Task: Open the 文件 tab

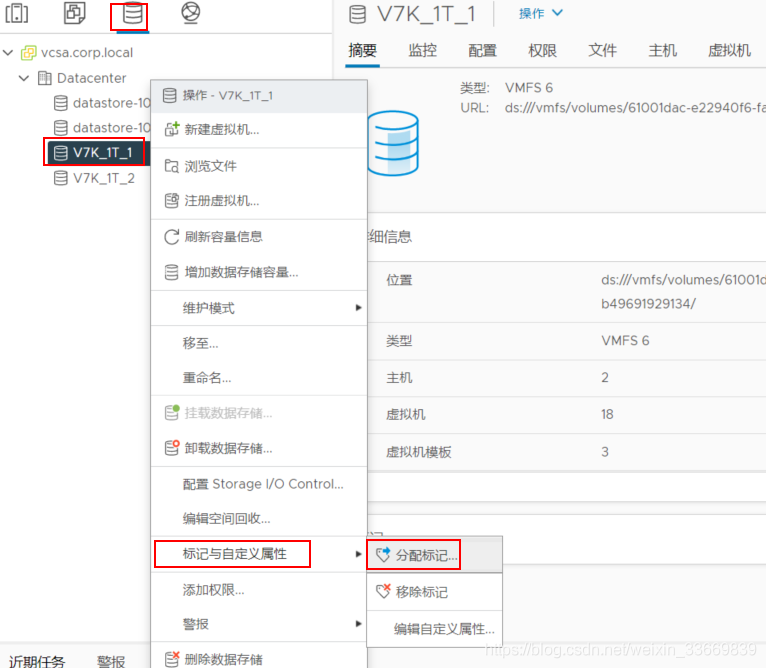Action: 602,50
